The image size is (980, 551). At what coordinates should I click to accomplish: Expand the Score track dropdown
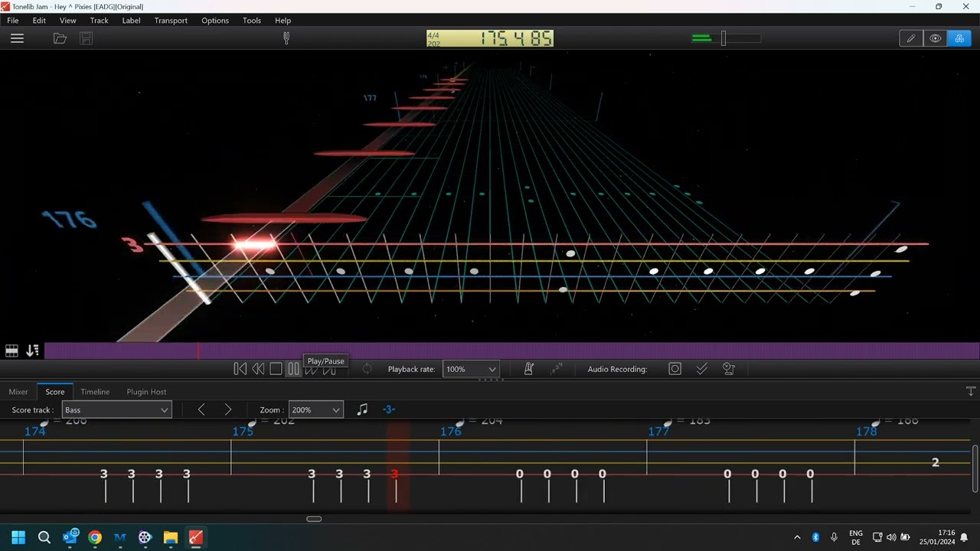(116, 410)
